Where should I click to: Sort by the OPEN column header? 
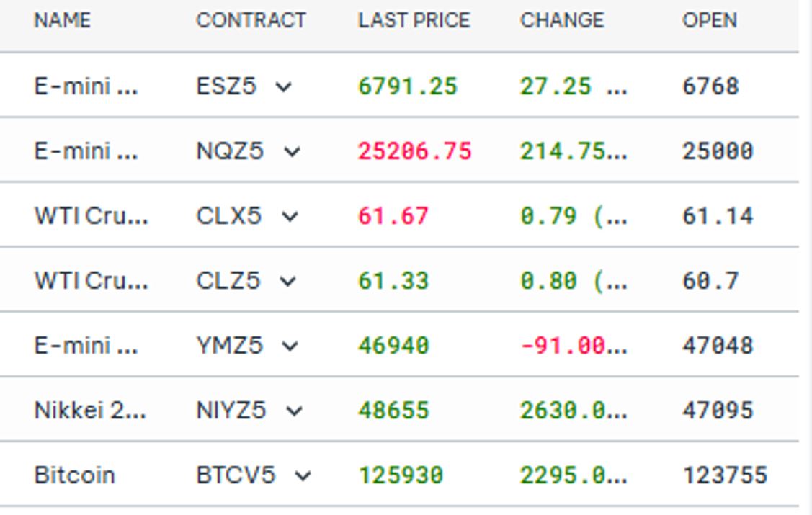(710, 20)
